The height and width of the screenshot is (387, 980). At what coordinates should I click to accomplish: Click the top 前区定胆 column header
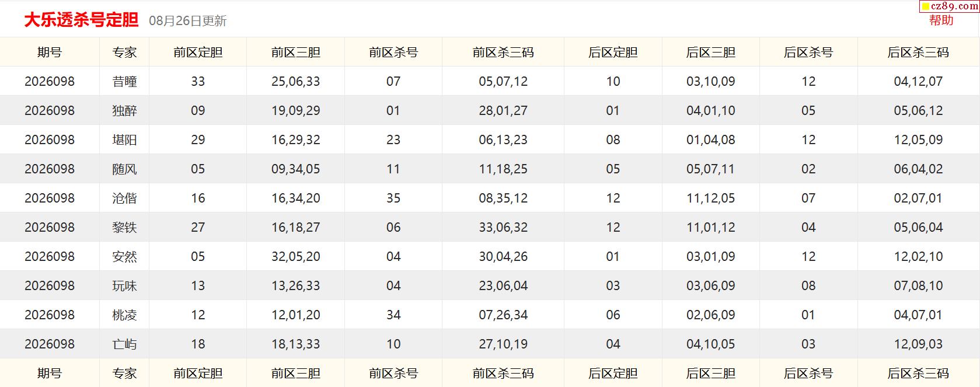[198, 53]
